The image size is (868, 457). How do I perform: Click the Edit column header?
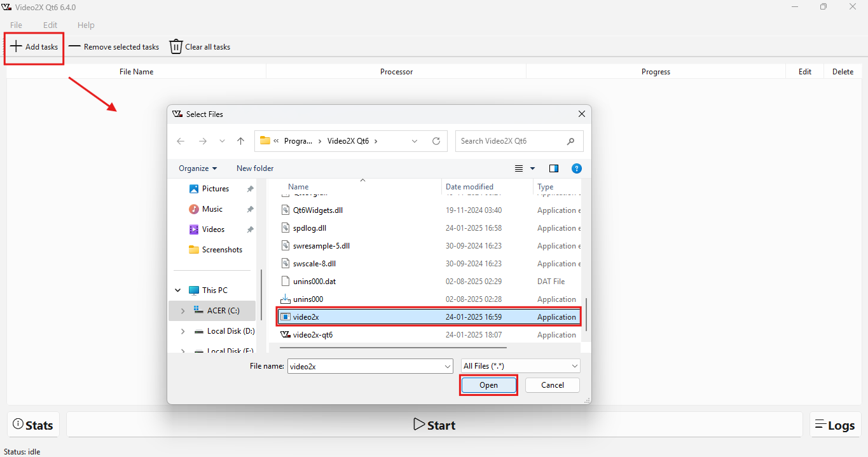(805, 72)
